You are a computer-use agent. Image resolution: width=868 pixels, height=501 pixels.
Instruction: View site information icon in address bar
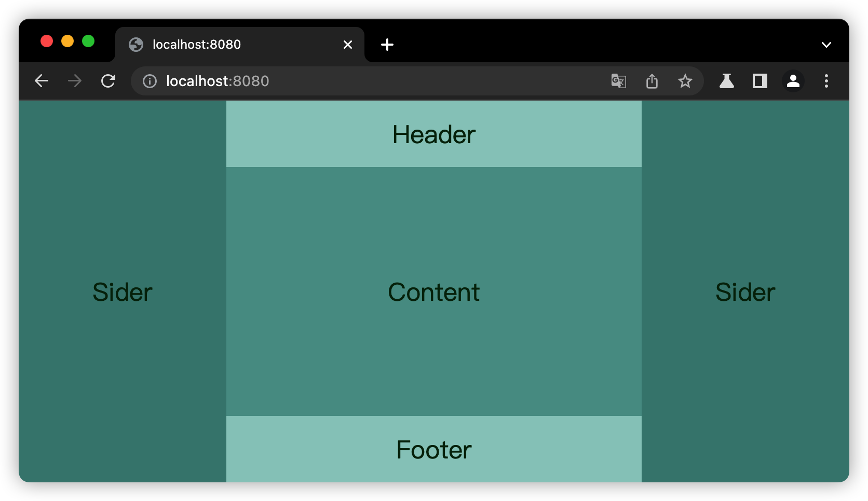click(x=150, y=81)
